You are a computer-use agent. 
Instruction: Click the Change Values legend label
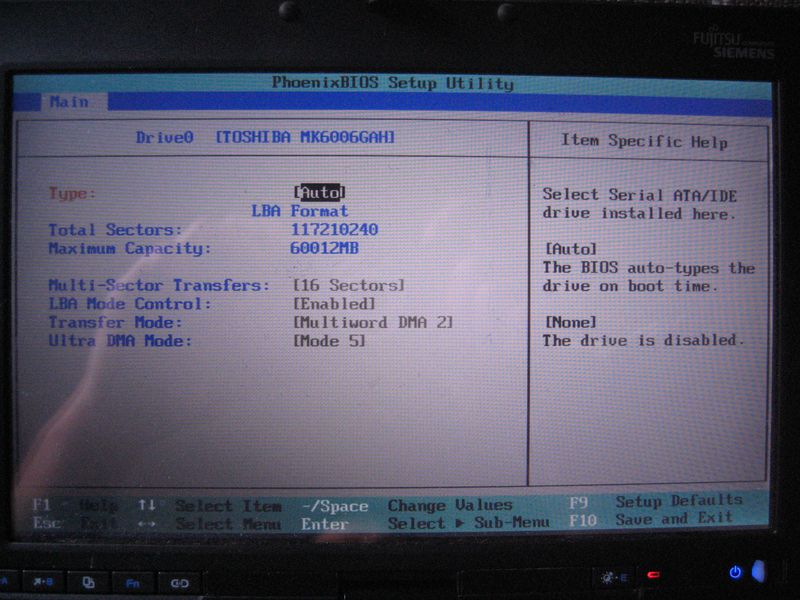click(x=449, y=505)
